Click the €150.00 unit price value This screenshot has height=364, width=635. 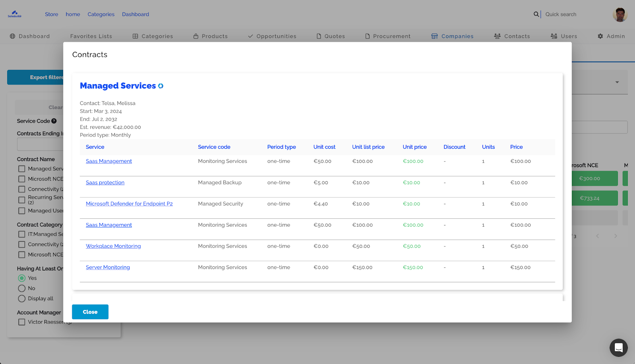tap(413, 268)
